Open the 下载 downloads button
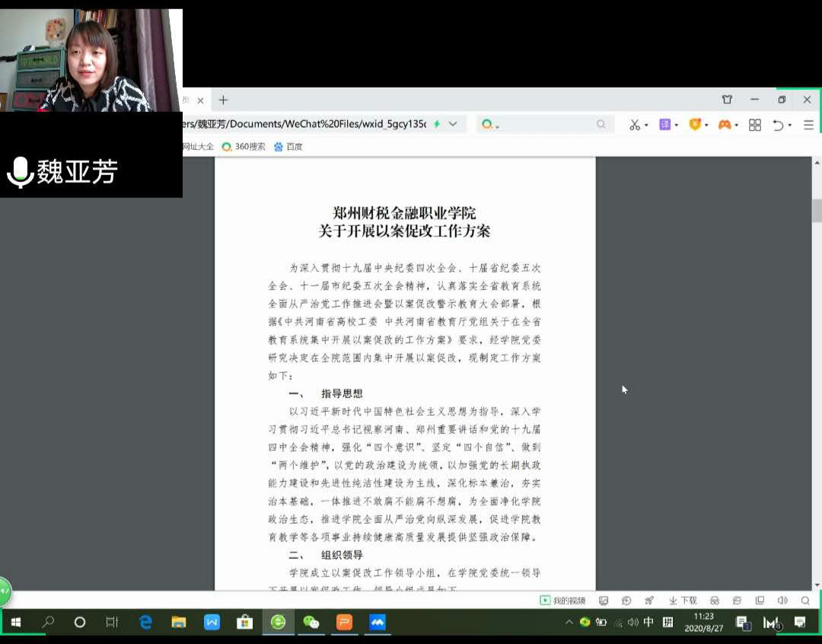The height and width of the screenshot is (644, 822). point(683,601)
